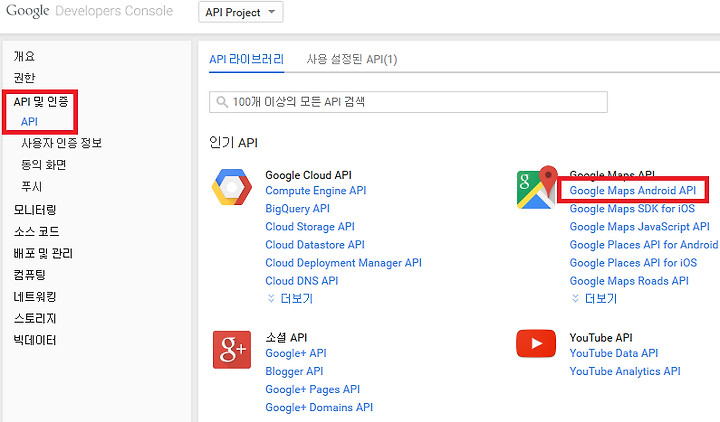This screenshot has height=422, width=720.
Task: Switch to the 사용 설정된 API(1) tab
Action: 352,59
